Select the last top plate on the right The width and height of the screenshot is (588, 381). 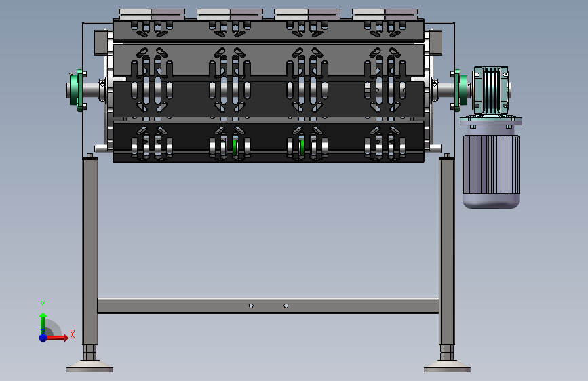(385, 14)
